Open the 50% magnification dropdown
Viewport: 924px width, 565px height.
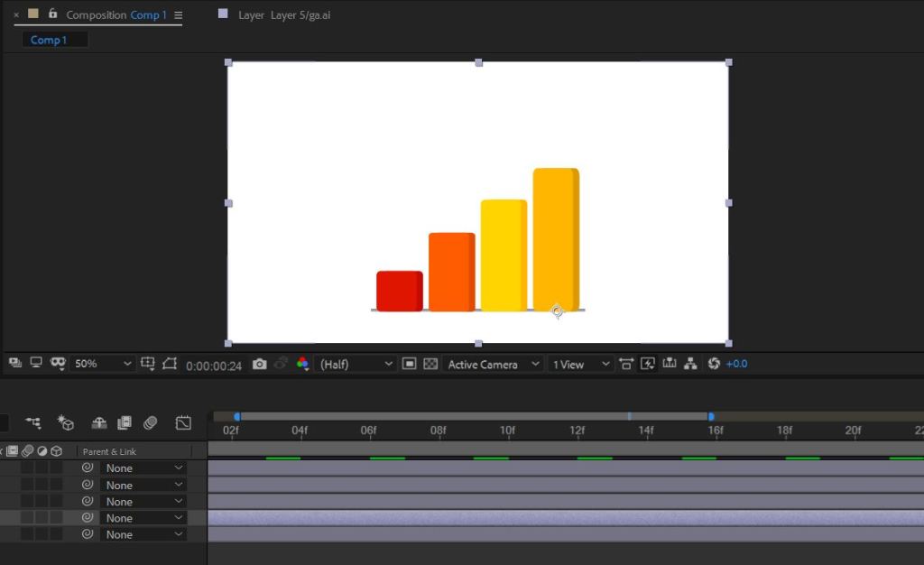click(102, 364)
